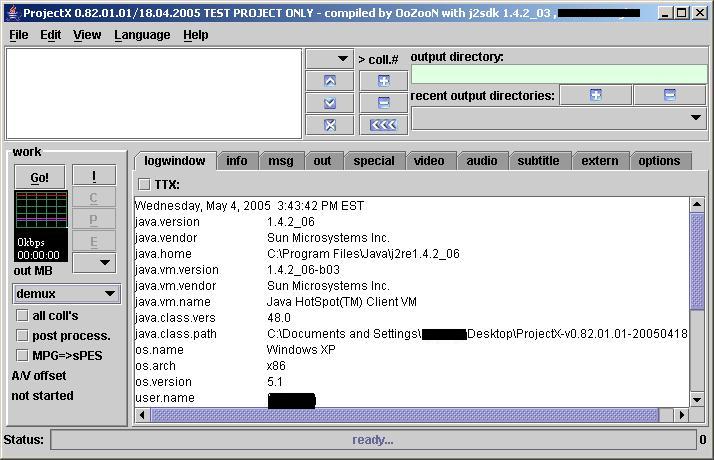This screenshot has width=714, height=460.
Task: Click the log scroll left arrow
Action: pos(143,415)
